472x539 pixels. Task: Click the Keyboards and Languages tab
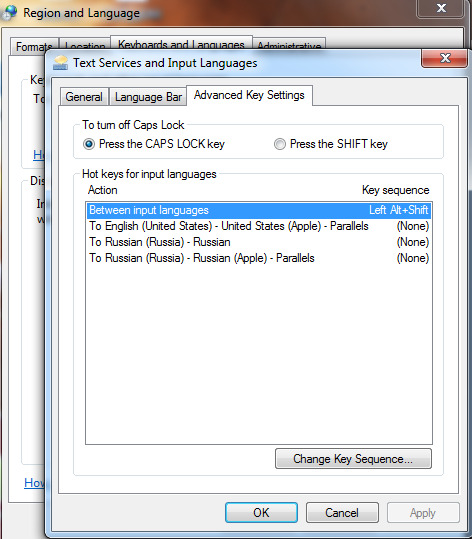click(181, 43)
